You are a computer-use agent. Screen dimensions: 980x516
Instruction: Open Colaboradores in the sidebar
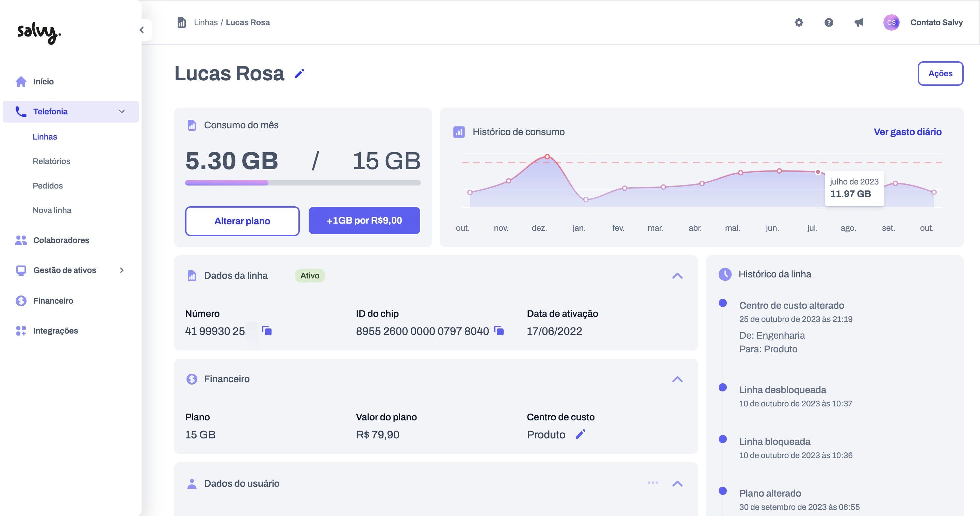61,240
